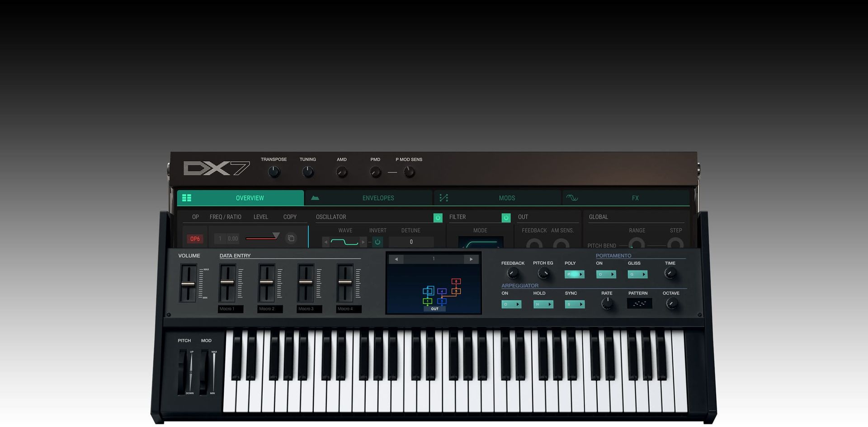Toggle the Gliss switch
The width and height of the screenshot is (868, 427).
point(637,274)
